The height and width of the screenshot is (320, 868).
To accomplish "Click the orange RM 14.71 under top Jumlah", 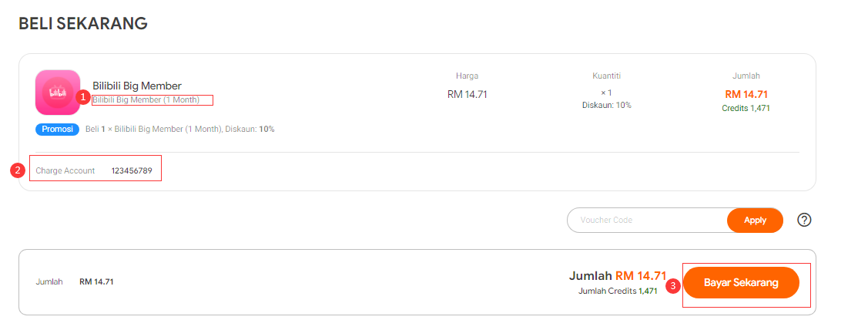I will [746, 94].
